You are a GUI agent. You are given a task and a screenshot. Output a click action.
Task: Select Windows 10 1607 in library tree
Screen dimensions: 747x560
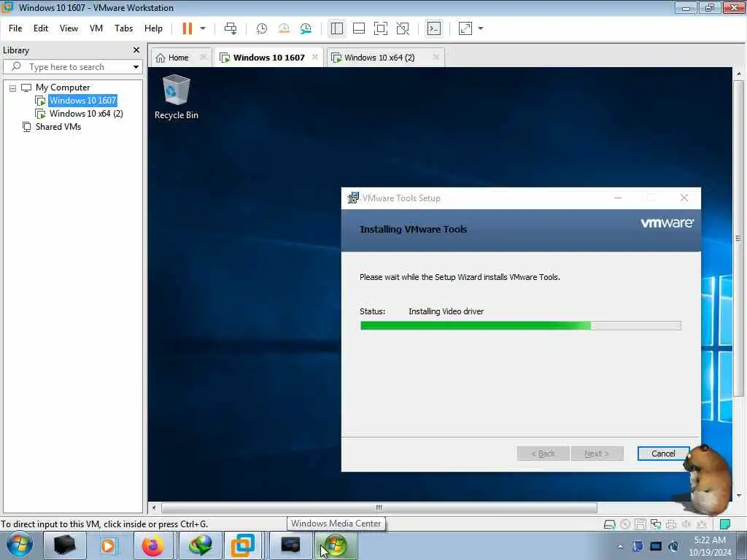pos(83,101)
